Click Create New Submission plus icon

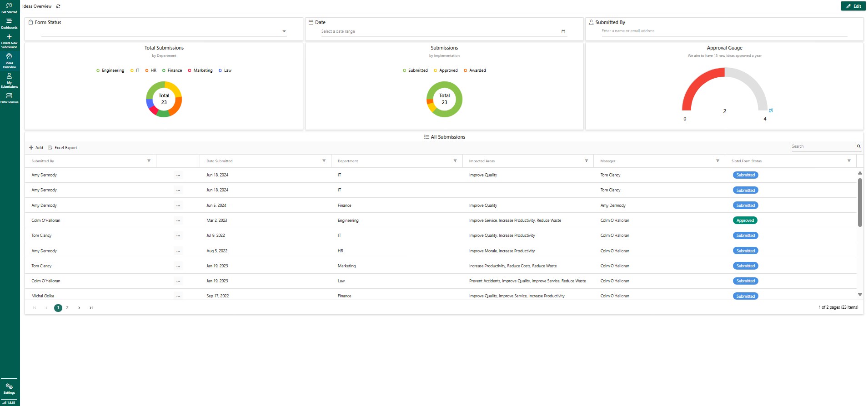9,37
